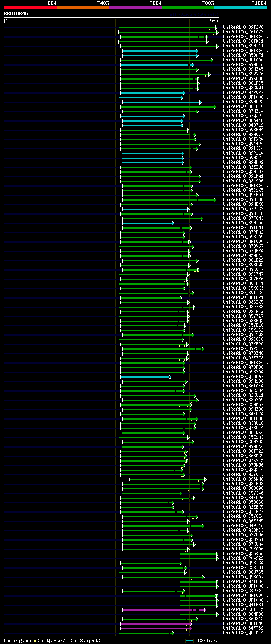
Task: Click the cyan alignment bar for UniRef100_B9MZ50
Action: tap(148, 223)
